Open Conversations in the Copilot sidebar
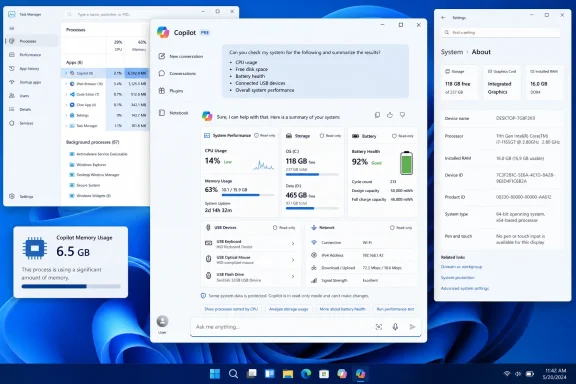 pyautogui.click(x=177, y=73)
